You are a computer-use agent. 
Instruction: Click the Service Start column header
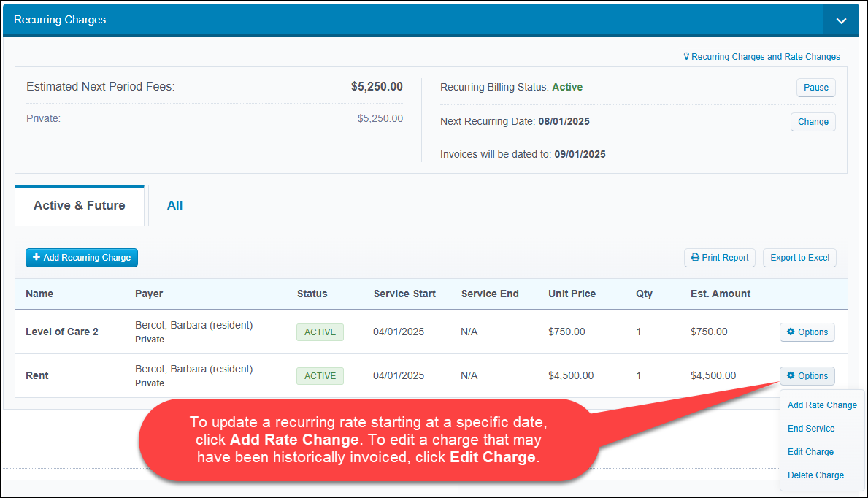pos(404,294)
